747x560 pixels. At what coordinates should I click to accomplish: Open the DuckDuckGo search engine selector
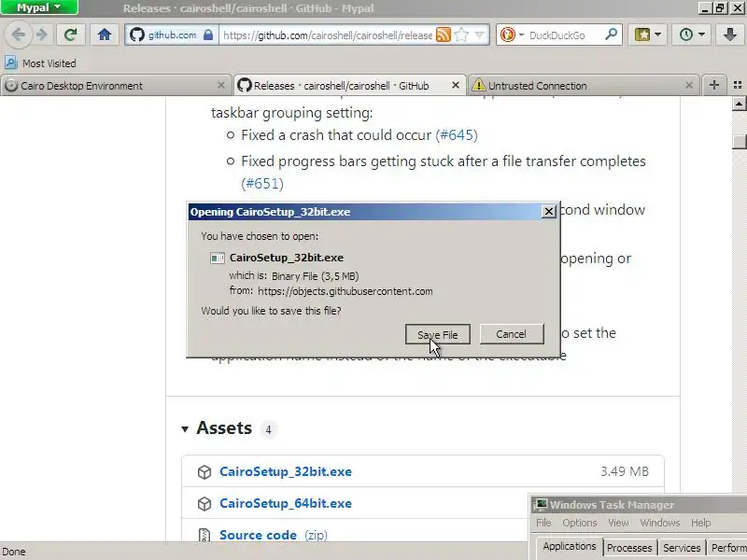click(x=512, y=35)
